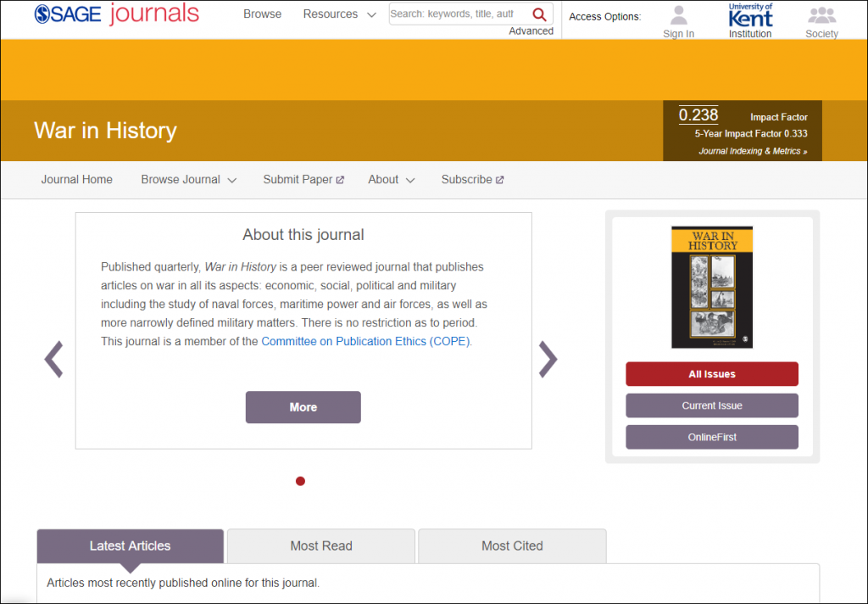Switch to the Most Read tab
This screenshot has width=868, height=604.
coord(320,545)
